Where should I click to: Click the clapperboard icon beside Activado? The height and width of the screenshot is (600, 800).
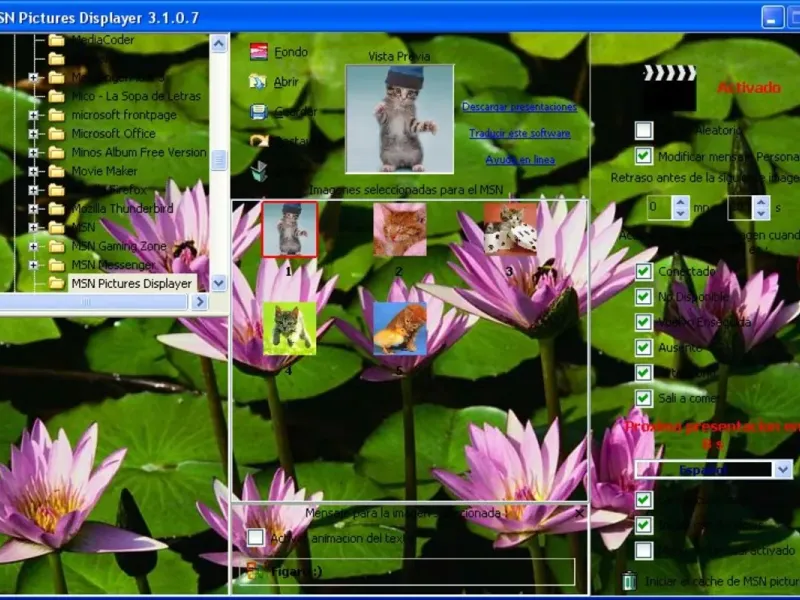tap(669, 88)
